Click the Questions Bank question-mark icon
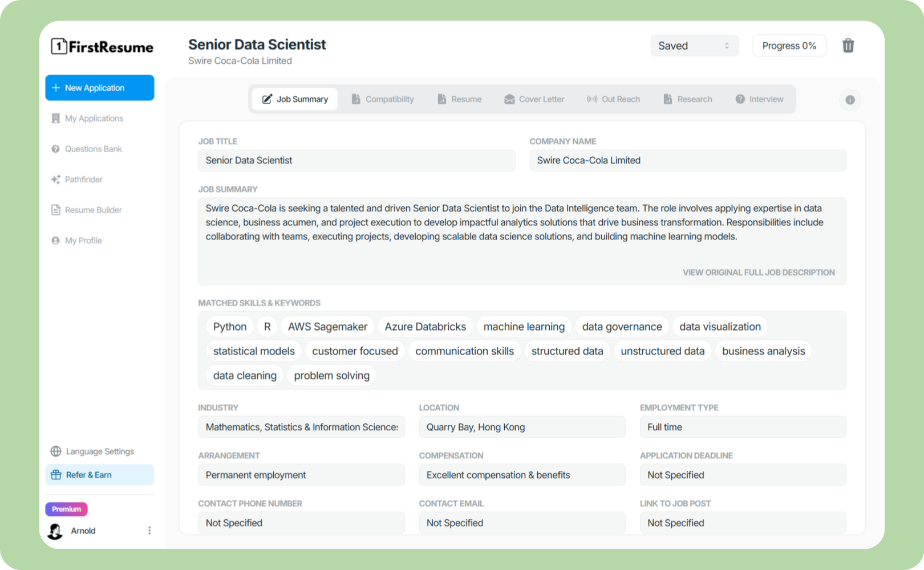Image resolution: width=924 pixels, height=570 pixels. (55, 149)
